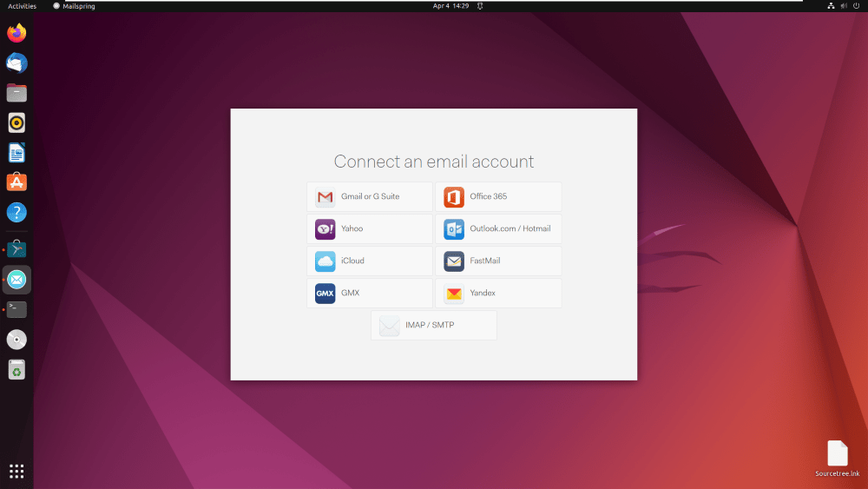Open the Files manager in dock

16,92
